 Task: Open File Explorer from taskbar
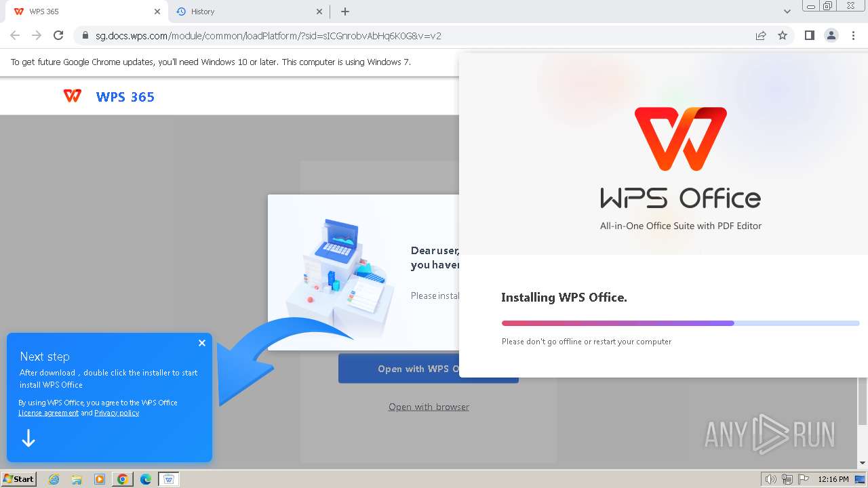pyautogui.click(x=77, y=479)
